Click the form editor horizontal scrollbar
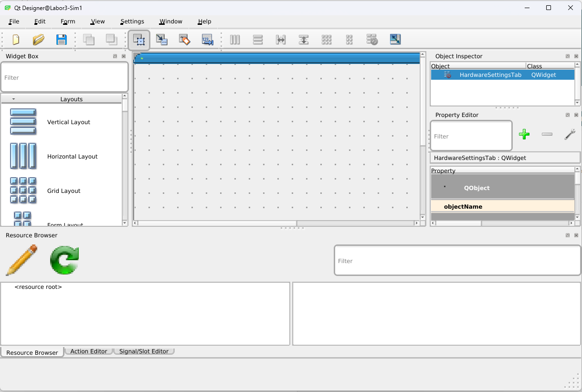582x392 pixels. [276, 223]
